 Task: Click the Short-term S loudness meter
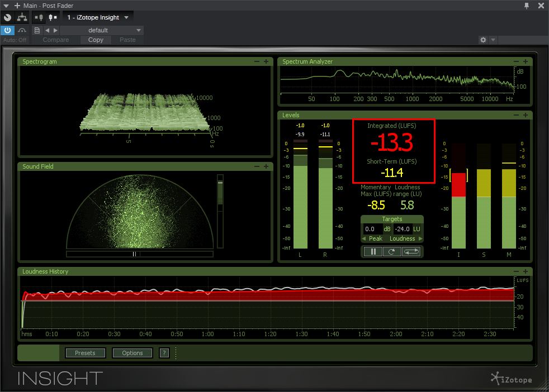pyautogui.click(x=484, y=196)
